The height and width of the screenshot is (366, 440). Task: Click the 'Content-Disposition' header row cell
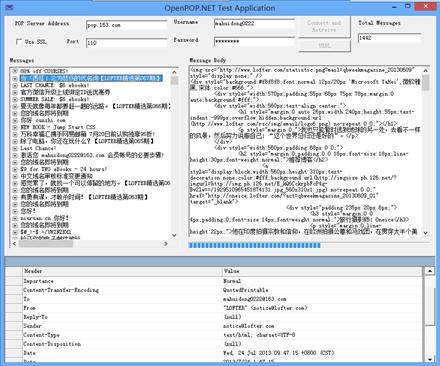[123, 344]
